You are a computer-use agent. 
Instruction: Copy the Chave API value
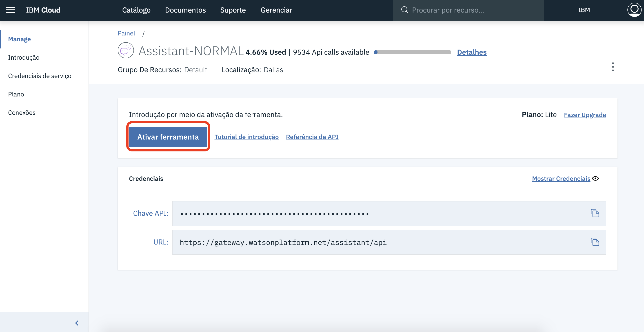tap(595, 213)
